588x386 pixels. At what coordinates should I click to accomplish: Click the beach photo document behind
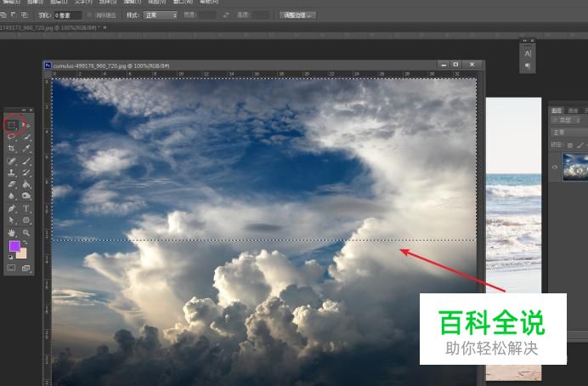point(513,195)
